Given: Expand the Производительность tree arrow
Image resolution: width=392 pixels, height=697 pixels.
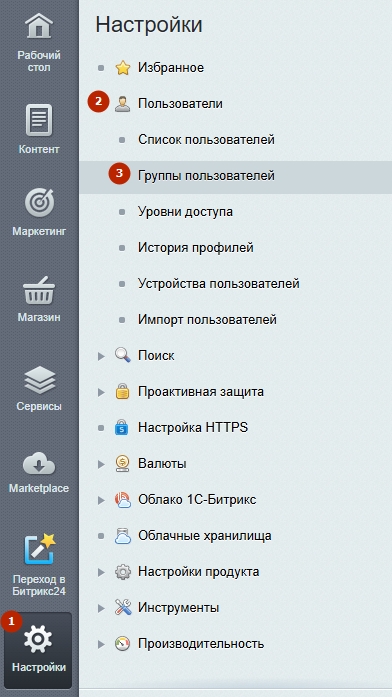Looking at the screenshot, I should [x=101, y=644].
